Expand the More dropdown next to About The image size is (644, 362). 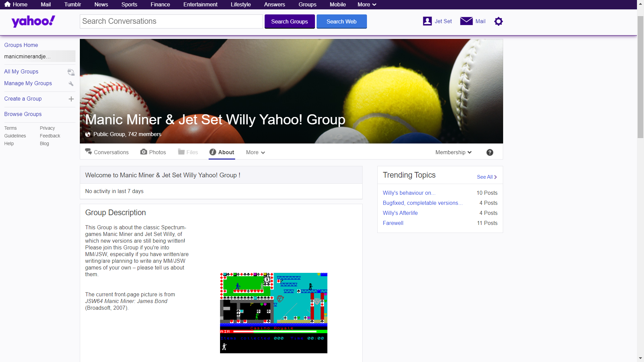pyautogui.click(x=255, y=152)
